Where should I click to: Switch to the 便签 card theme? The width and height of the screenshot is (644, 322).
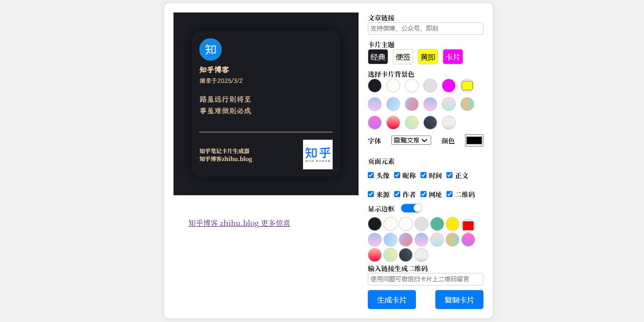pos(402,57)
